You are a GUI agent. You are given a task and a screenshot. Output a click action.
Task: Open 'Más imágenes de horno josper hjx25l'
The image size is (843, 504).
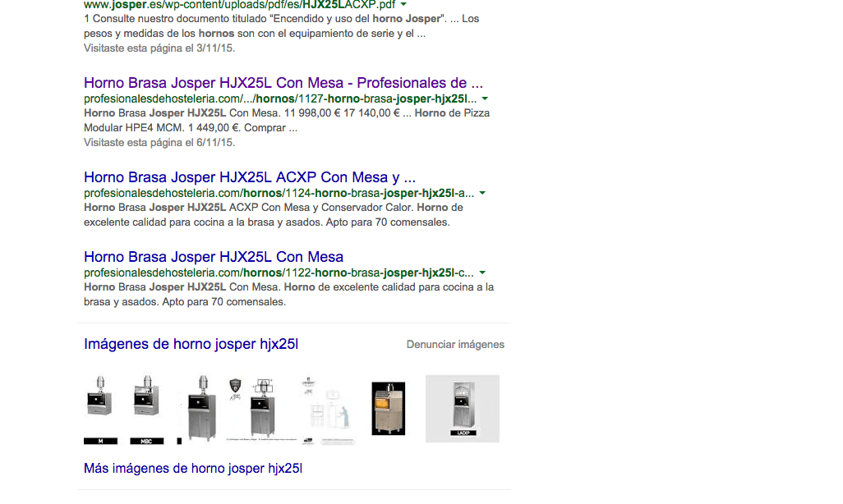pyautogui.click(x=193, y=469)
